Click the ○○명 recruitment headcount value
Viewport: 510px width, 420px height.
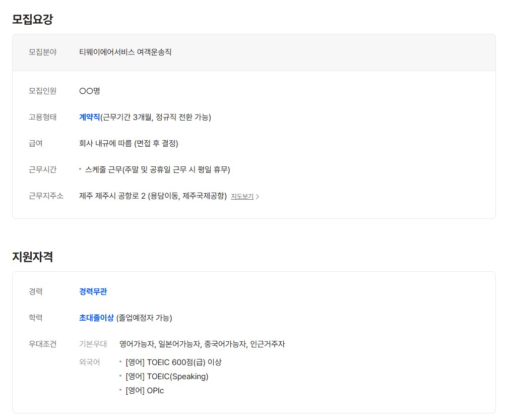click(x=90, y=91)
